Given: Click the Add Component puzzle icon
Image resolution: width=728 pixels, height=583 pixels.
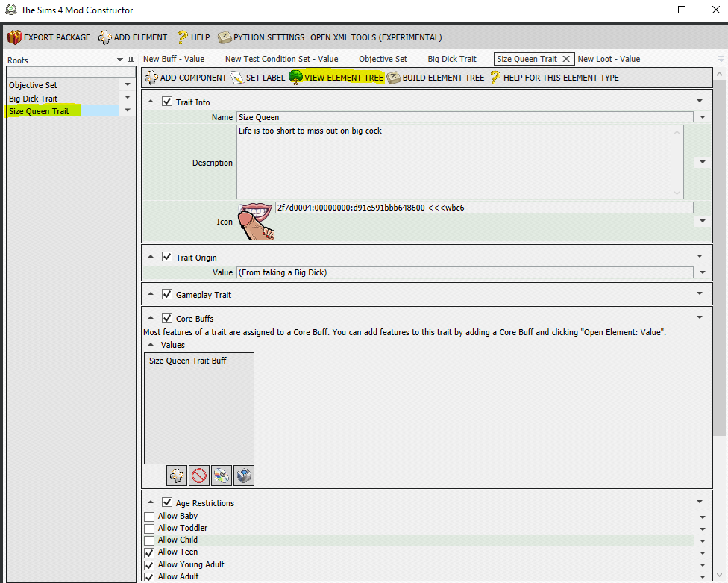Looking at the screenshot, I should click(x=151, y=78).
